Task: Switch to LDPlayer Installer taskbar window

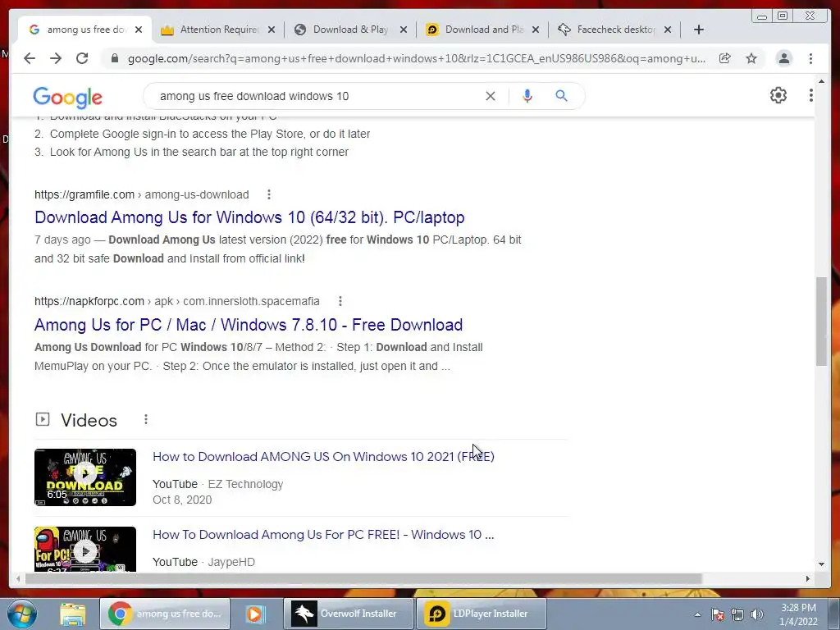Action: 481,614
